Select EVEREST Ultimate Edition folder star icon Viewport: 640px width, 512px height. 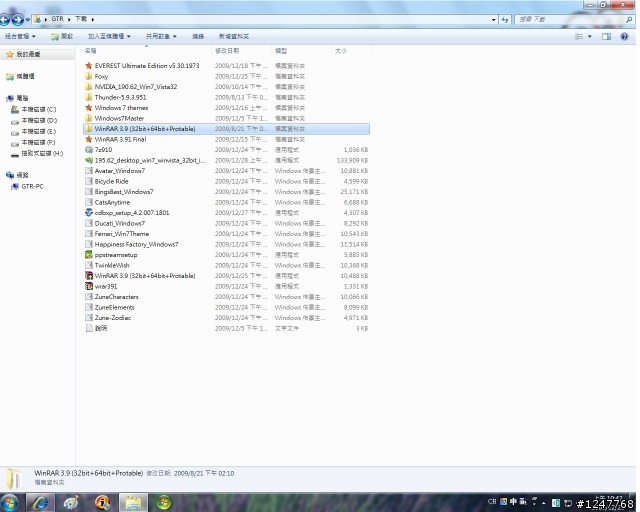click(x=89, y=65)
